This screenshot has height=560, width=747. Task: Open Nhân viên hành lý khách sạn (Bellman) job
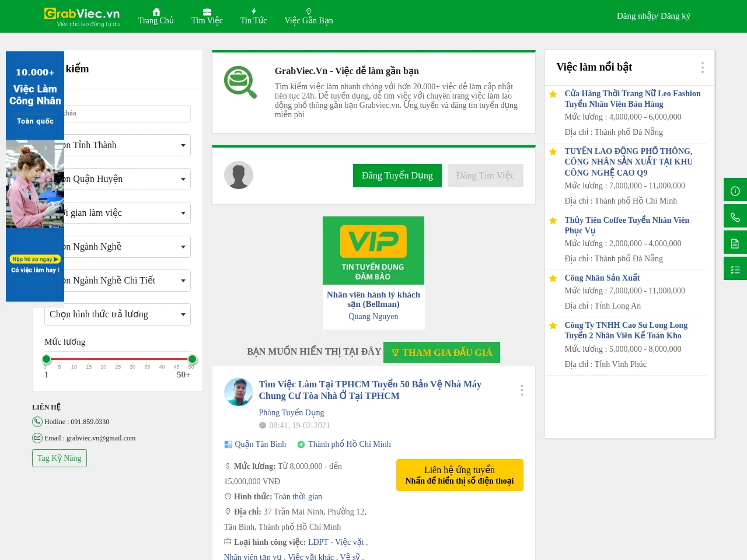[x=373, y=299]
